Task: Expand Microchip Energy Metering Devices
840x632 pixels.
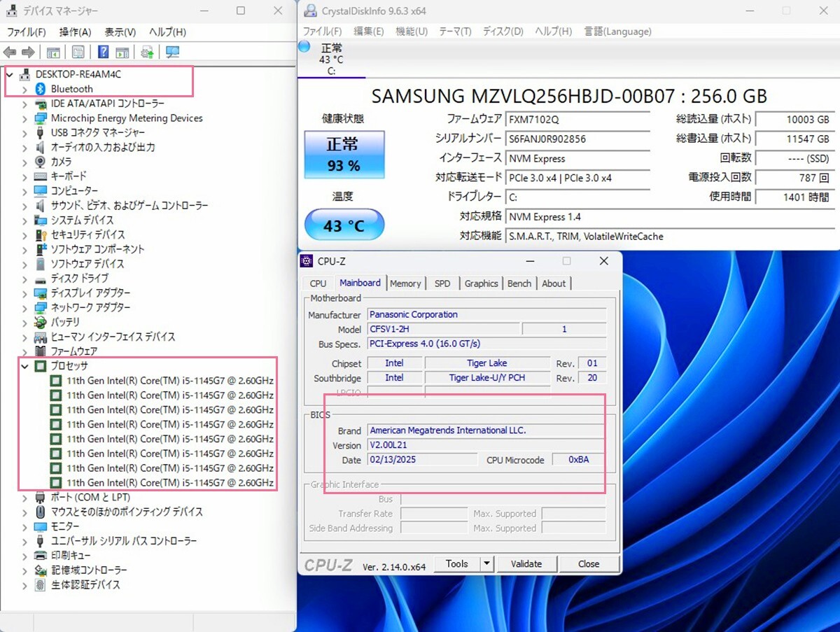Action: point(25,118)
